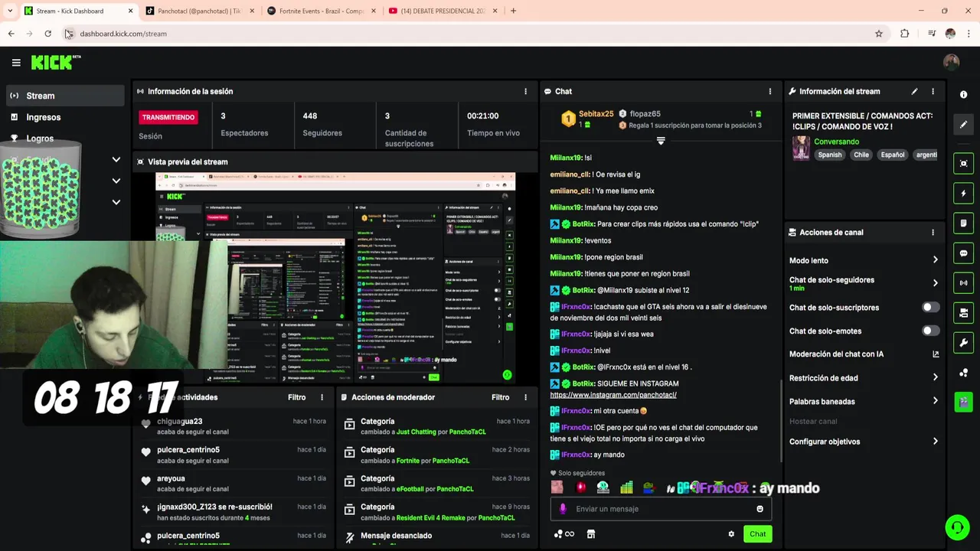Switch to the Fortnite Events Brazil tab
This screenshot has width=980, height=551.
point(322,11)
